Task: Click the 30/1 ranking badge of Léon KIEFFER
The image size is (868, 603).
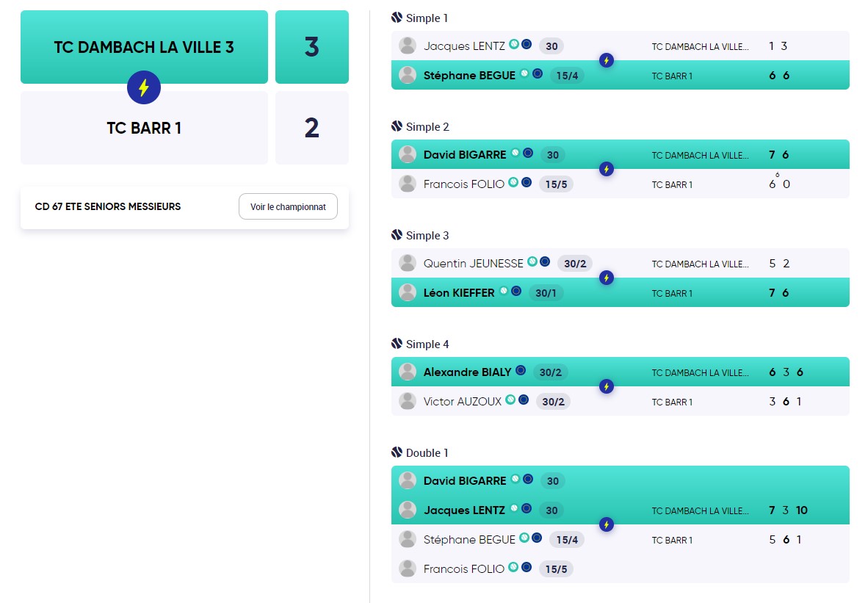Action: (546, 293)
